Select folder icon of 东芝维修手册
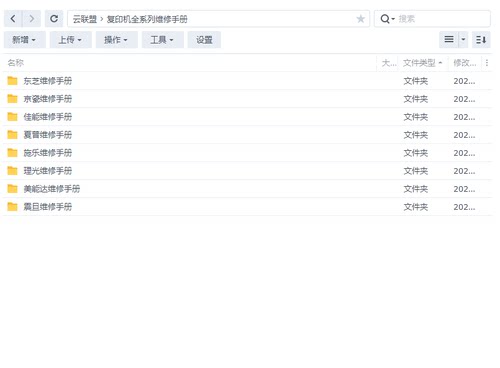This screenshot has width=500, height=368. click(12, 81)
